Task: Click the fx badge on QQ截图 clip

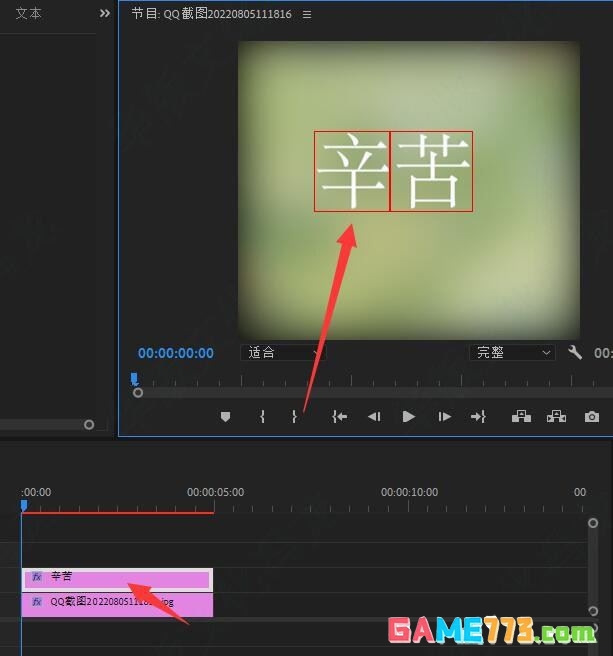Action: pos(37,602)
